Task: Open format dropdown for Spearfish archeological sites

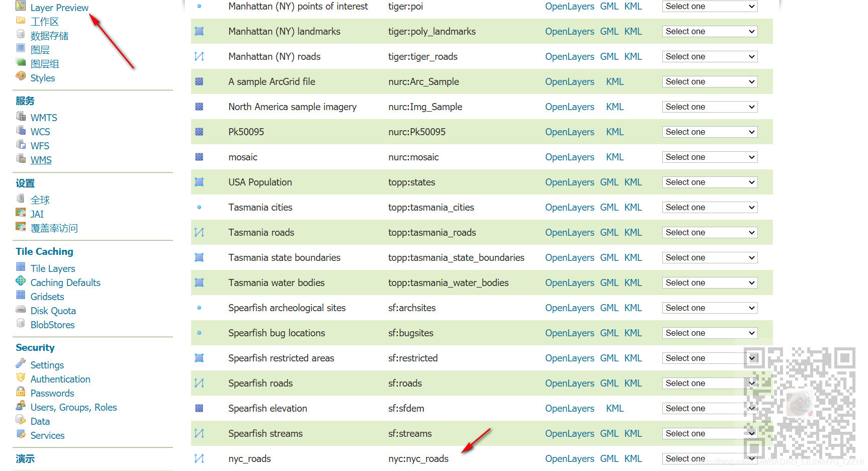Action: pyautogui.click(x=710, y=308)
